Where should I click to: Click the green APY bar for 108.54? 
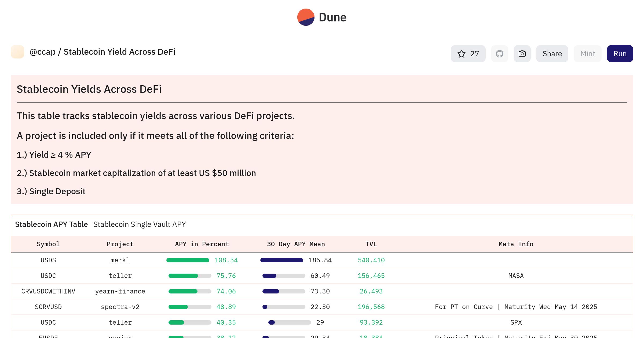188,260
